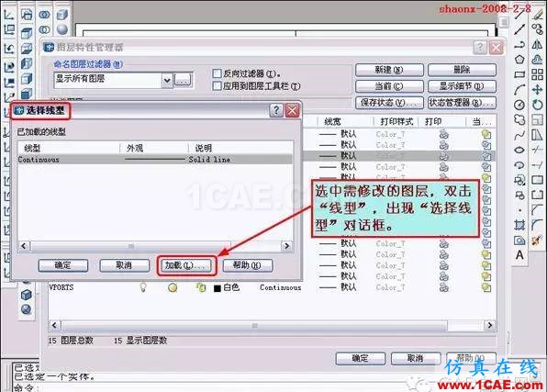Toggle the VPORTS layer freeze sun icon

(x=173, y=287)
